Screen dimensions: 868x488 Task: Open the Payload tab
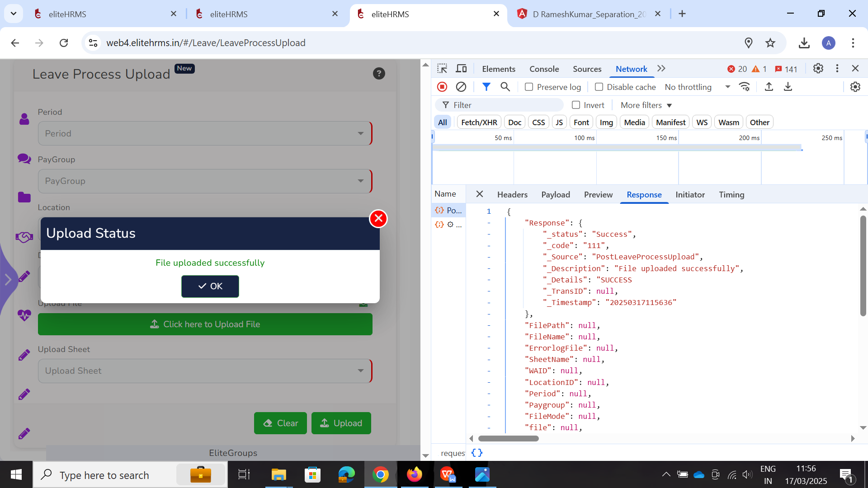(556, 194)
